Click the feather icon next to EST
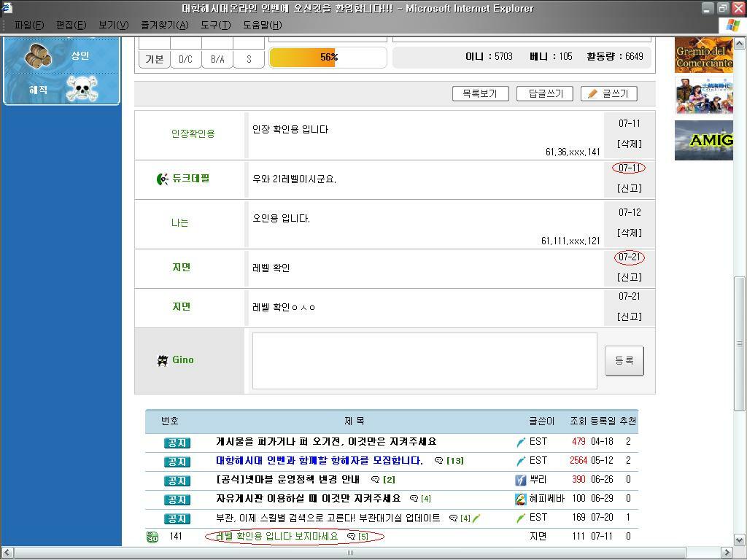The image size is (747, 560). click(520, 441)
